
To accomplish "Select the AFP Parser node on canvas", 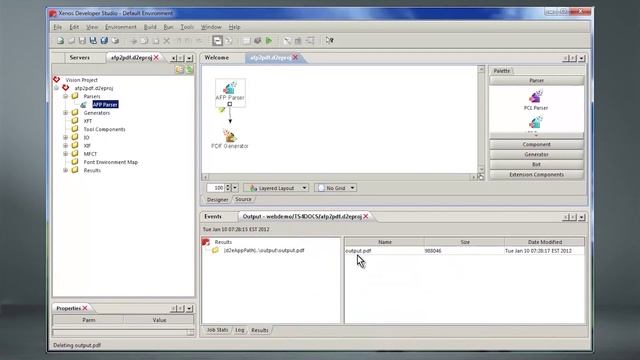I will point(230,93).
